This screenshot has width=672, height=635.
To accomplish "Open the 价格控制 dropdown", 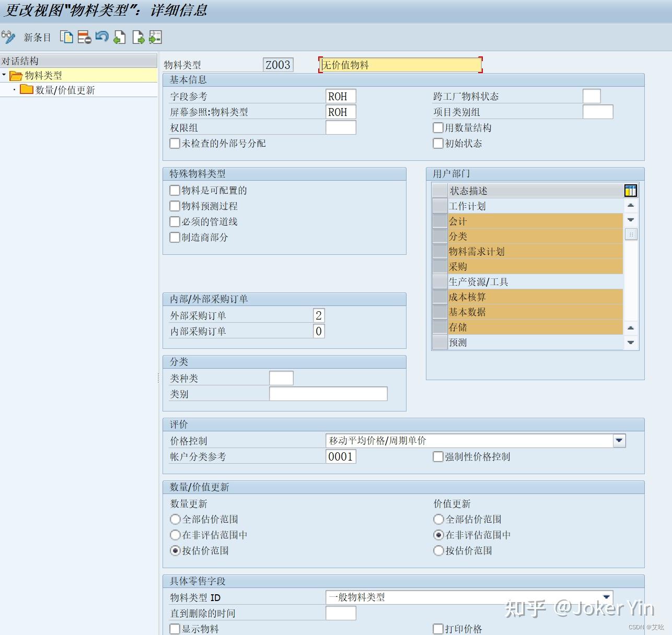I will coord(619,440).
